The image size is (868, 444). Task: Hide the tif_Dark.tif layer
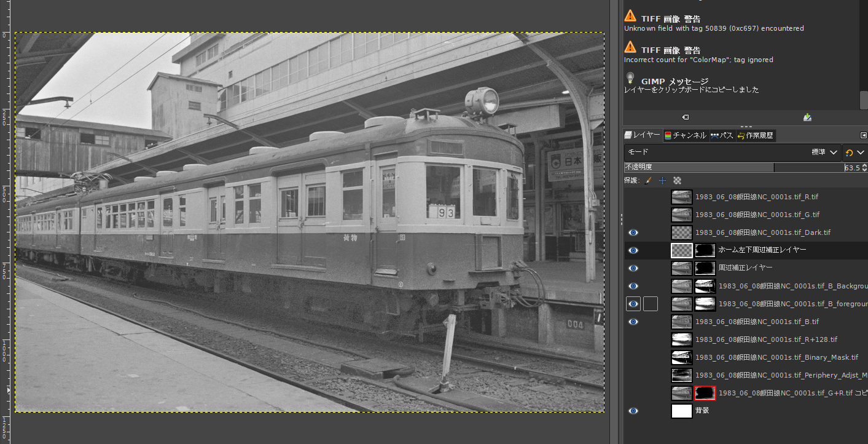click(633, 232)
